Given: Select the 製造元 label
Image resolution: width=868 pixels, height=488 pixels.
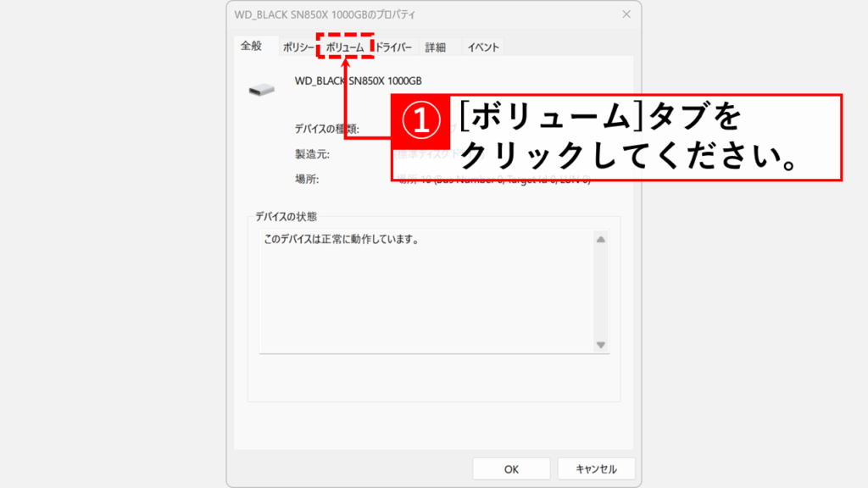Looking at the screenshot, I should coord(311,154).
